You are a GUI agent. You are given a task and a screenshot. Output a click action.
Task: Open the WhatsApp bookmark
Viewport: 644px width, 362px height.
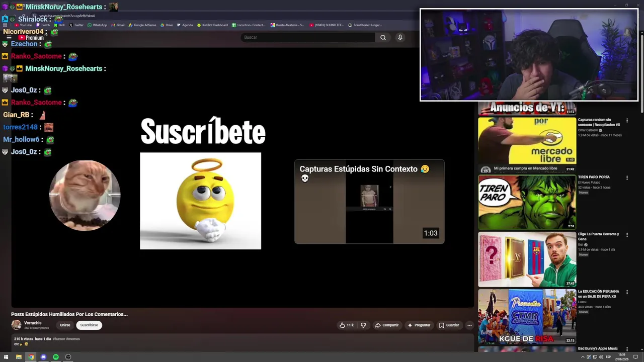pyautogui.click(x=97, y=25)
